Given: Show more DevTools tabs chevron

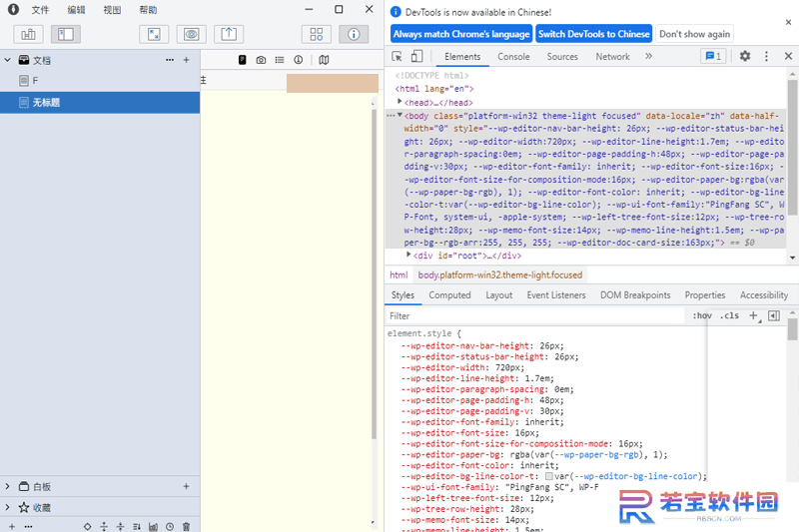Looking at the screenshot, I should coord(648,56).
